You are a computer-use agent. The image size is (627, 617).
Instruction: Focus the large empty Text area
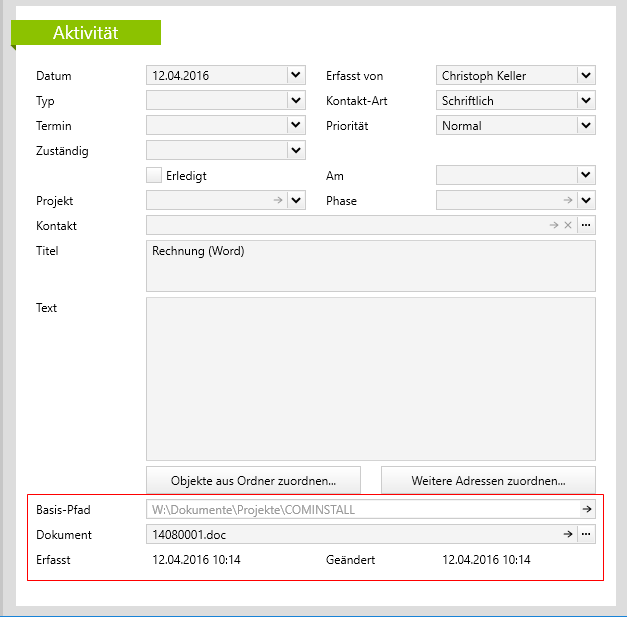tap(370, 378)
